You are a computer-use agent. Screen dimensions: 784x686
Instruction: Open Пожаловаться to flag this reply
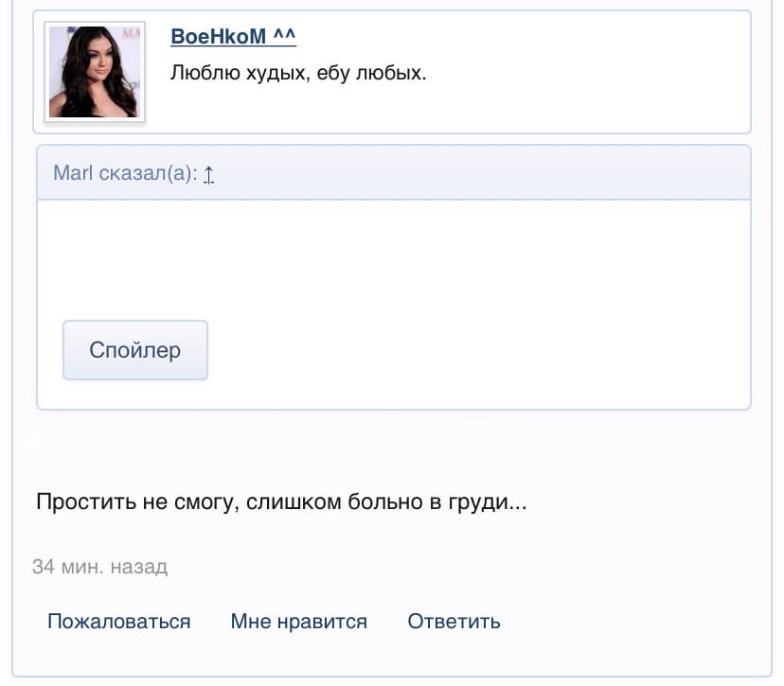tap(118, 622)
